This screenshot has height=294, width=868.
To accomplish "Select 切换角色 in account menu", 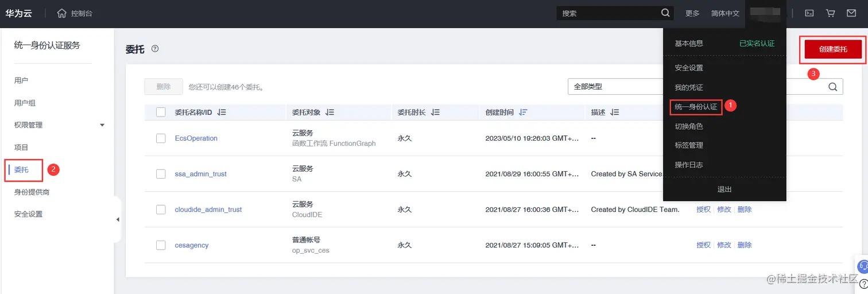I will pos(689,126).
